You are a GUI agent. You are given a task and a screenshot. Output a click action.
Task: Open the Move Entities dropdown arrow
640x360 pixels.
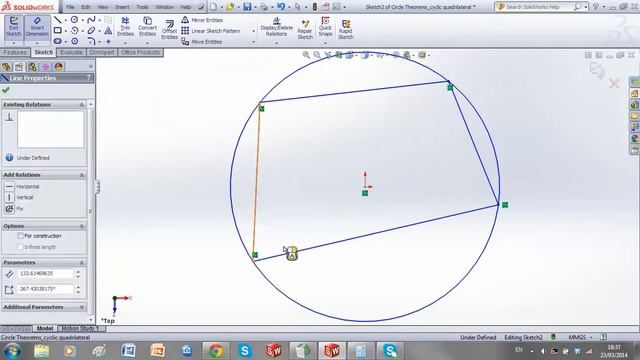tap(253, 42)
